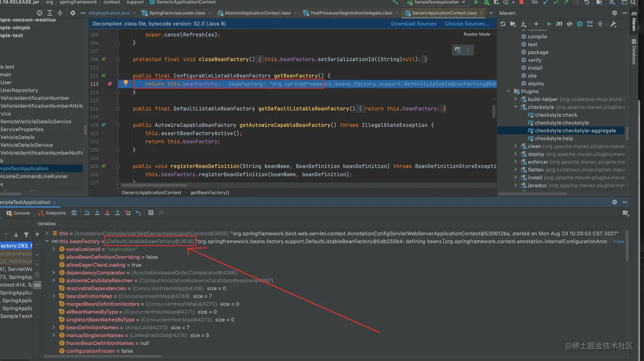Viewport: 644px width, 361px height.
Task: Open the run configuration dropdown SampleTestApplication
Action: point(436,3)
